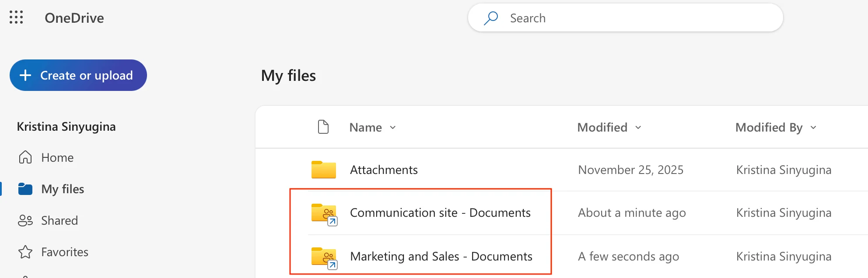Open the Attachments folder
This screenshot has width=868, height=278.
point(384,170)
